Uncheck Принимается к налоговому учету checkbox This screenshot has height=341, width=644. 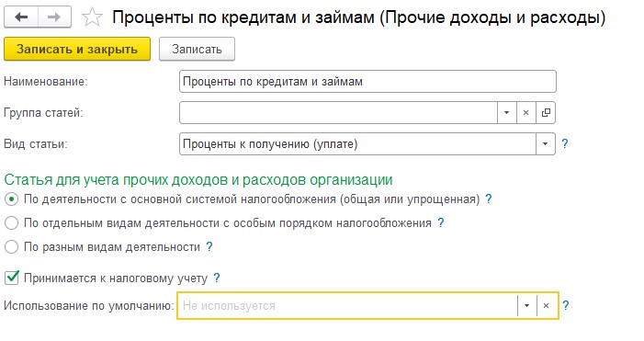tap(12, 278)
